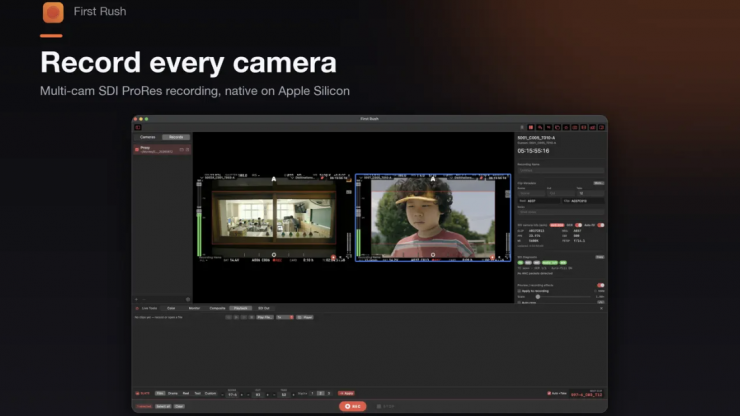Image resolution: width=740 pixels, height=416 pixels.
Task: Click the first icon on the Proxy row
Action: [x=182, y=150]
